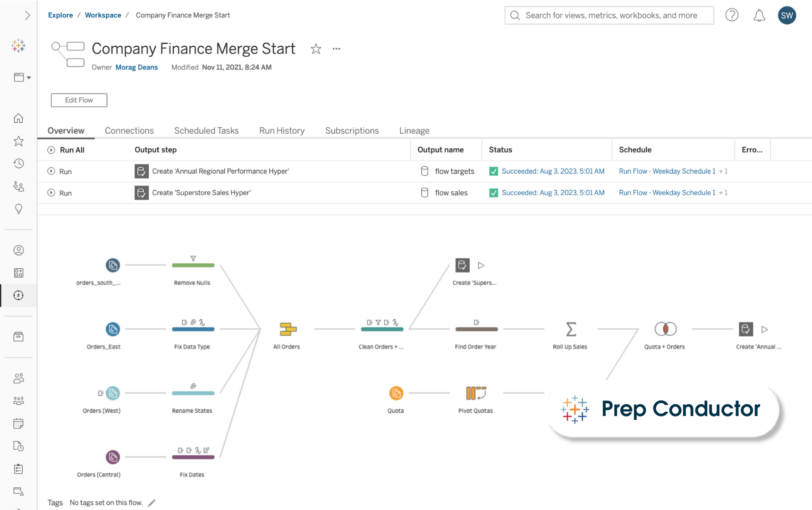Click the Succeeded checkmark for flow targets
Screen dimensions: 812x510
(493, 171)
